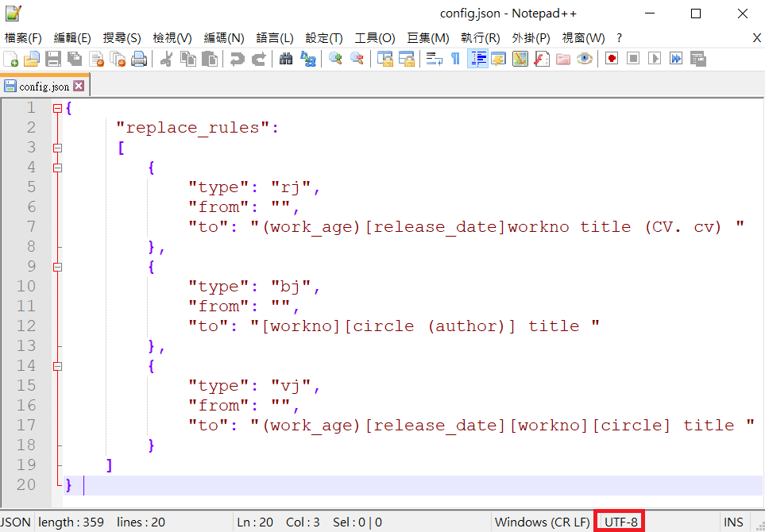Image resolution: width=765 pixels, height=532 pixels.
Task: Select the Zoom In magnifier icon
Action: (335, 58)
